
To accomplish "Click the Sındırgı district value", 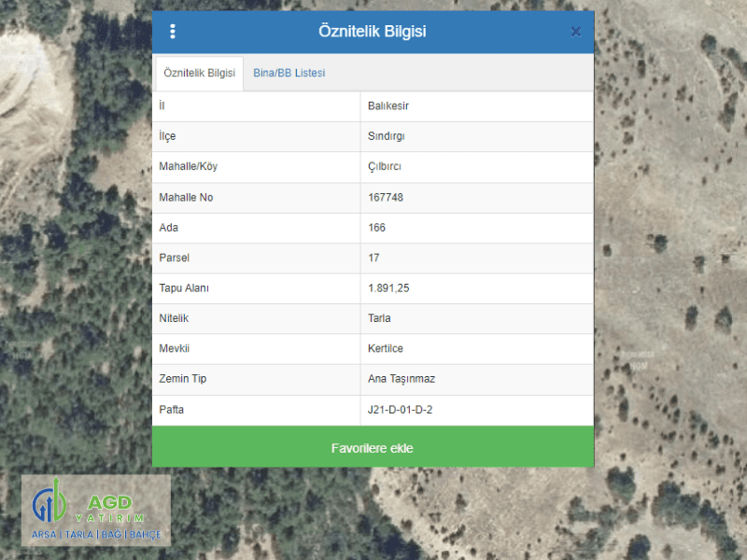I will coord(387,136).
